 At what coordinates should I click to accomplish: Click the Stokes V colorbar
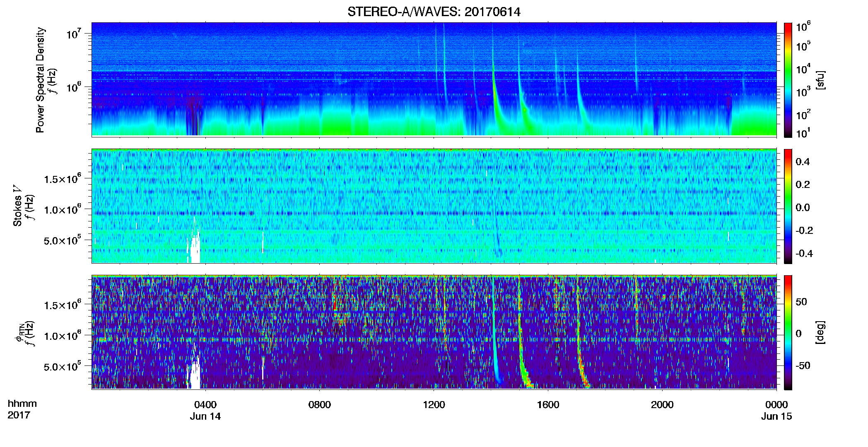coord(788,206)
